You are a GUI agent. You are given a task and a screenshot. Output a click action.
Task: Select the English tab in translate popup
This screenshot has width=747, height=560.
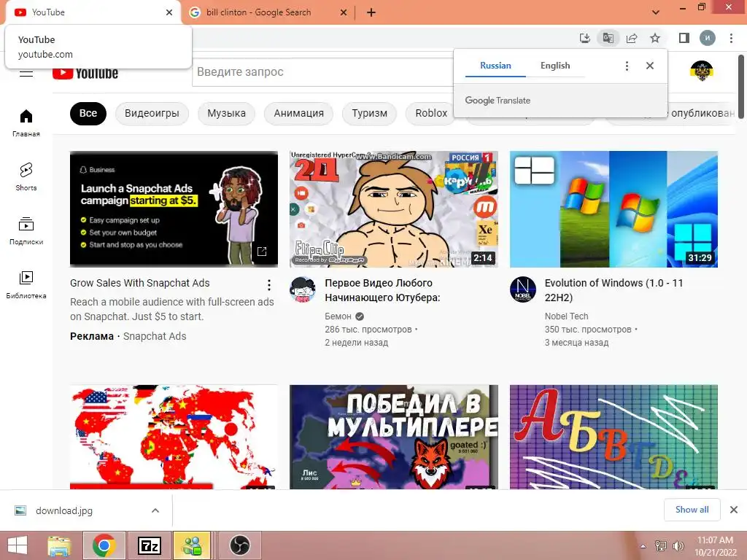(555, 66)
